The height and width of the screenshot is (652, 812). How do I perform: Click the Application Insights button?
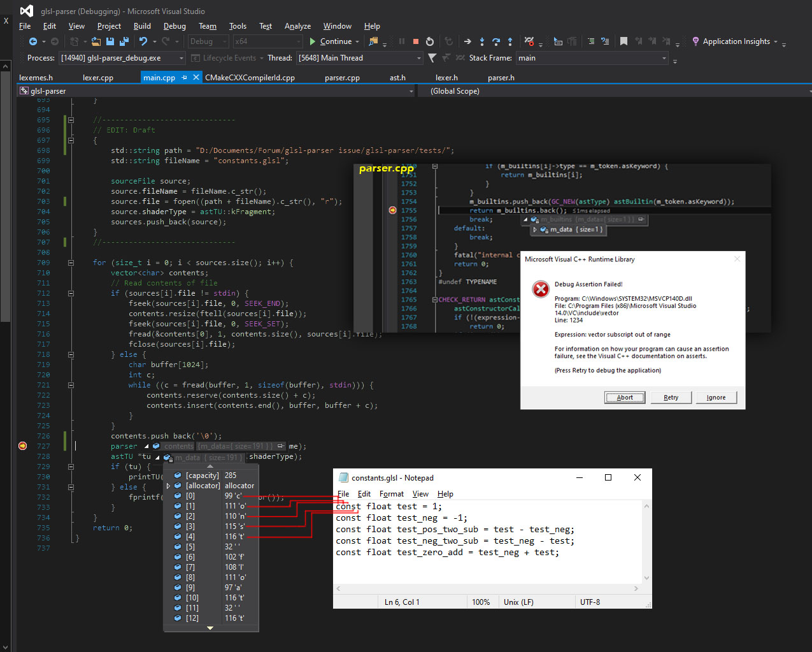(735, 41)
